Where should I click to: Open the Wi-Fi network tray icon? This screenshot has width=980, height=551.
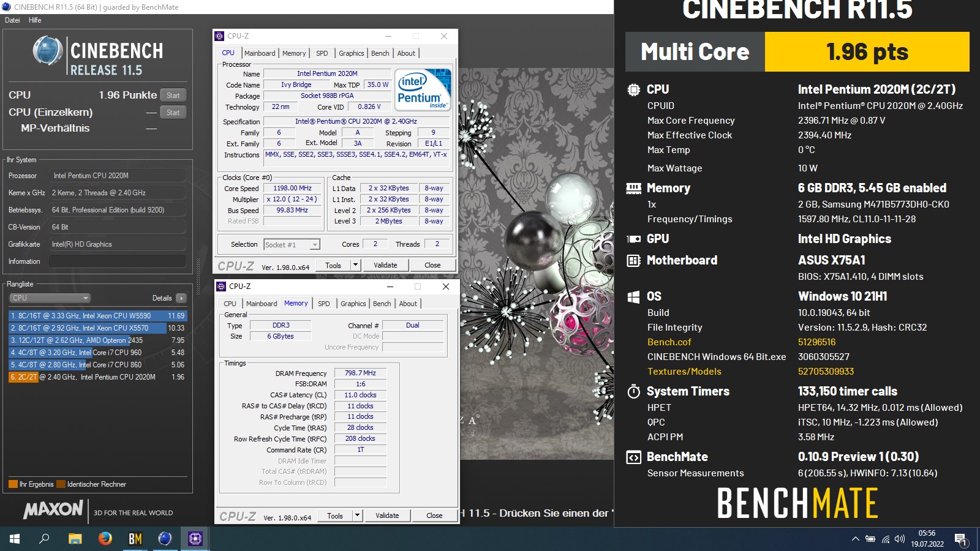pyautogui.click(x=886, y=539)
